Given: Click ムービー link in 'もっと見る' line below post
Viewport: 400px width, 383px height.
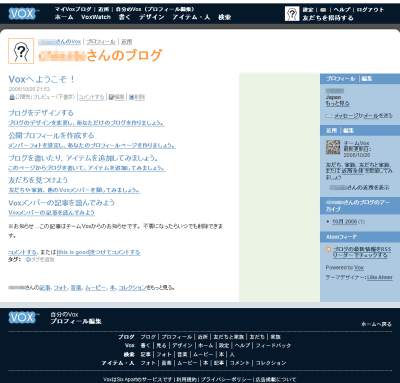Looking at the screenshot, I should [x=96, y=288].
